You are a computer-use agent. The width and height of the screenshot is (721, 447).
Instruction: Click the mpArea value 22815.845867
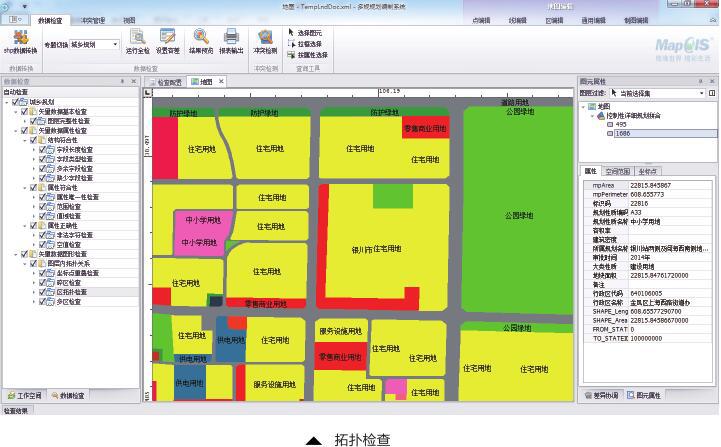650,185
